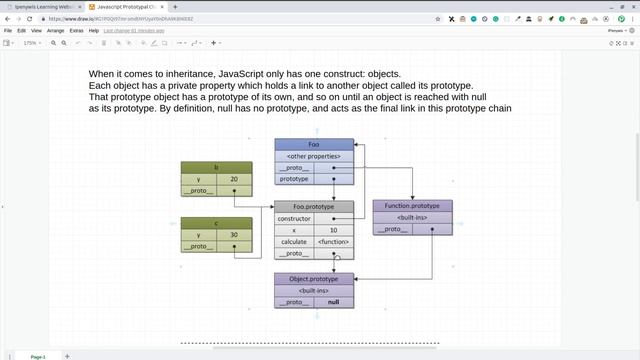Click the vertical scrollbar on the right
640x360 pixels.
click(x=637, y=167)
